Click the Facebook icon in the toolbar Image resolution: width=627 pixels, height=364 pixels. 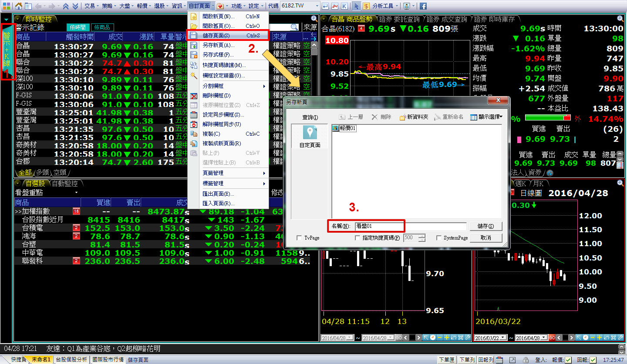click(x=423, y=6)
